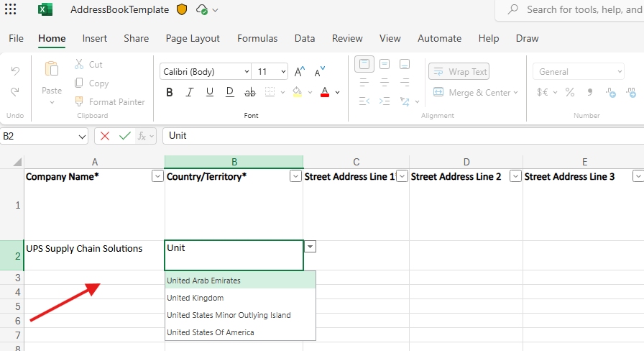Apply Comma style

click(590, 93)
